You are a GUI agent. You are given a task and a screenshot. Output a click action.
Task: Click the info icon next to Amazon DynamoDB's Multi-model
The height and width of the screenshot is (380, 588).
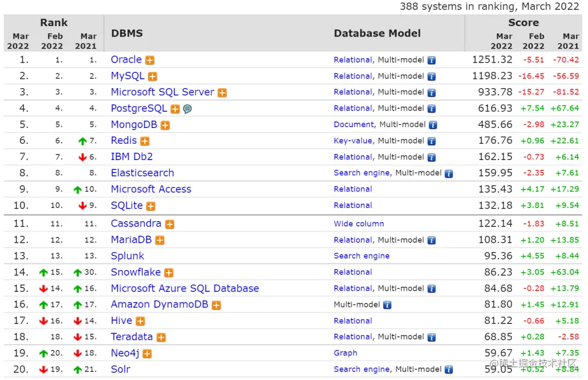pos(387,305)
